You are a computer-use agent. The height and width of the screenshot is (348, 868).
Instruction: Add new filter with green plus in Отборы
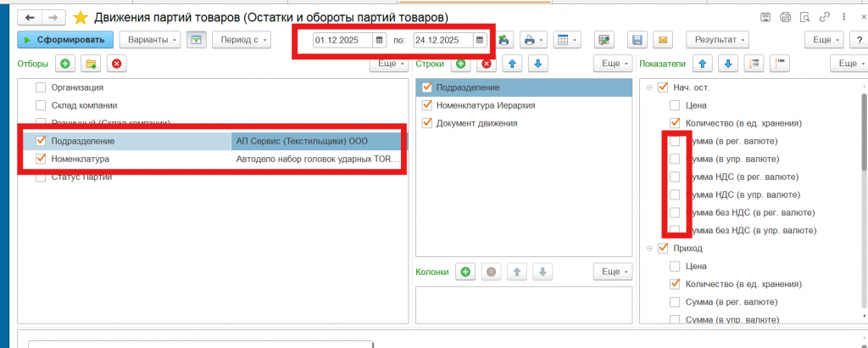click(x=65, y=64)
